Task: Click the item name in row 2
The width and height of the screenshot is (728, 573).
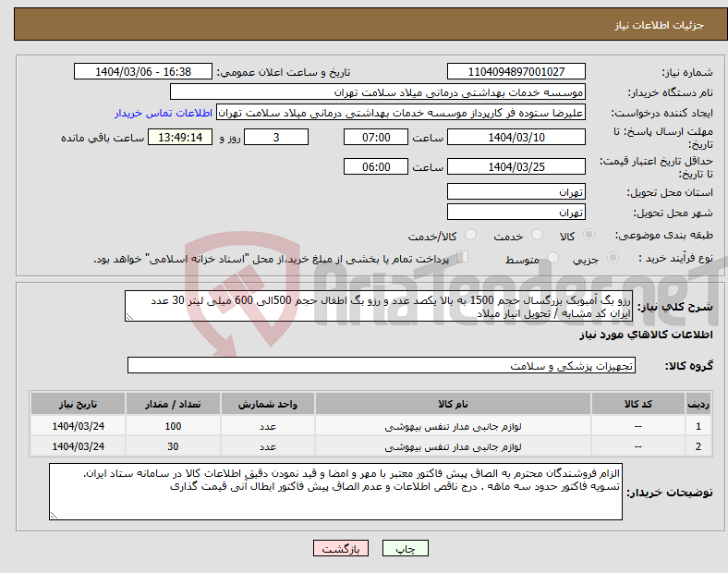Action: tap(453, 446)
